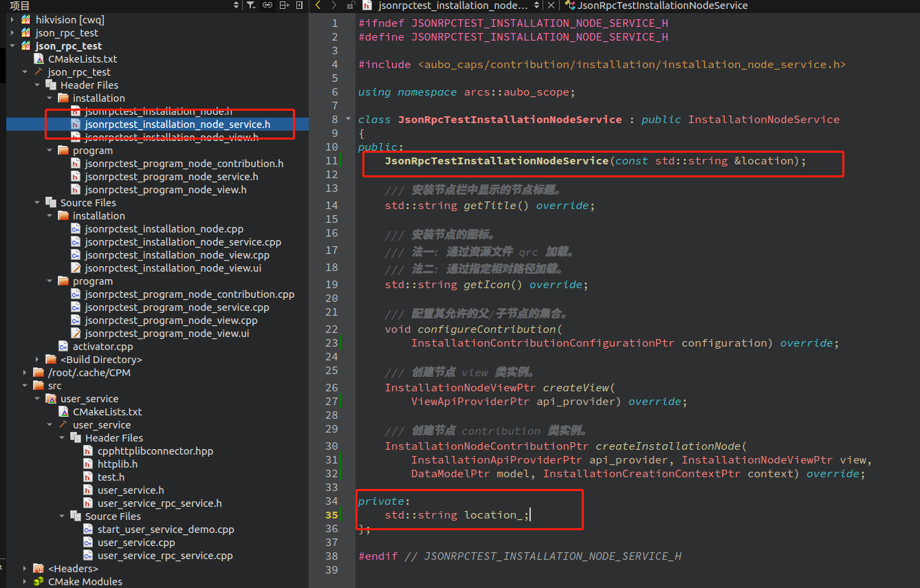Open the open-documents dropdown next to file name

point(536,6)
